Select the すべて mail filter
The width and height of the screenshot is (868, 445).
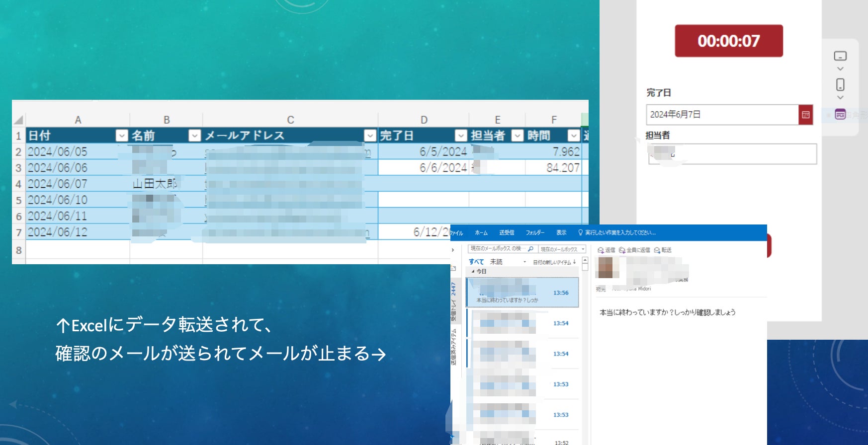coord(476,262)
